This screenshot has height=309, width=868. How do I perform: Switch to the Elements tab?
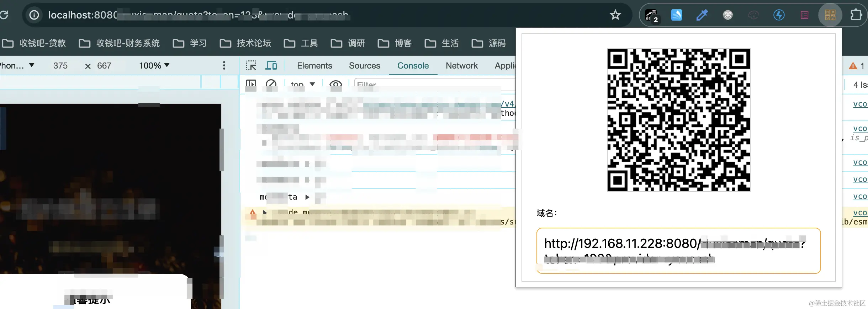314,66
